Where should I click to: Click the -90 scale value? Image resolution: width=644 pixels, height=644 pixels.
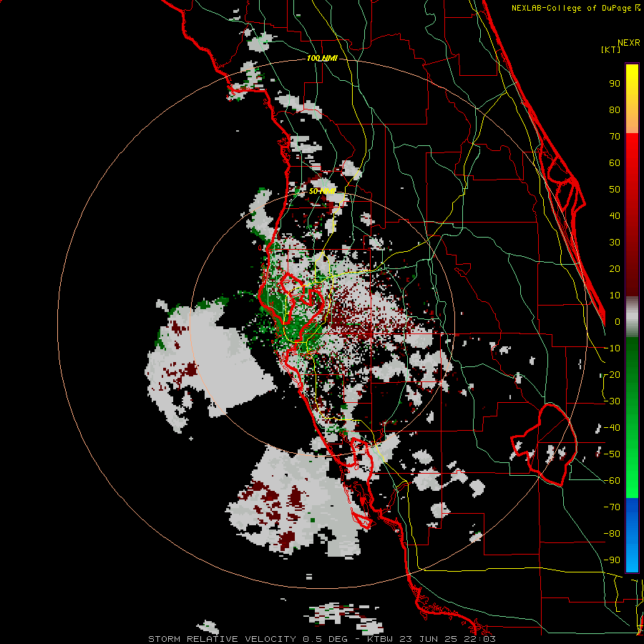tap(612, 560)
